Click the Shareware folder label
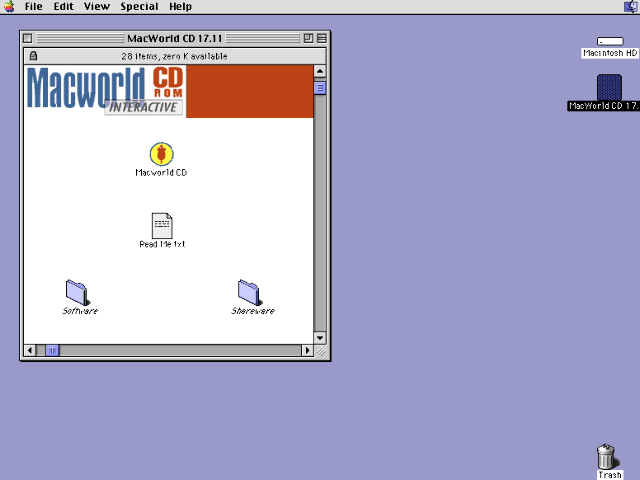Viewport: 640px width, 480px height. (x=253, y=311)
